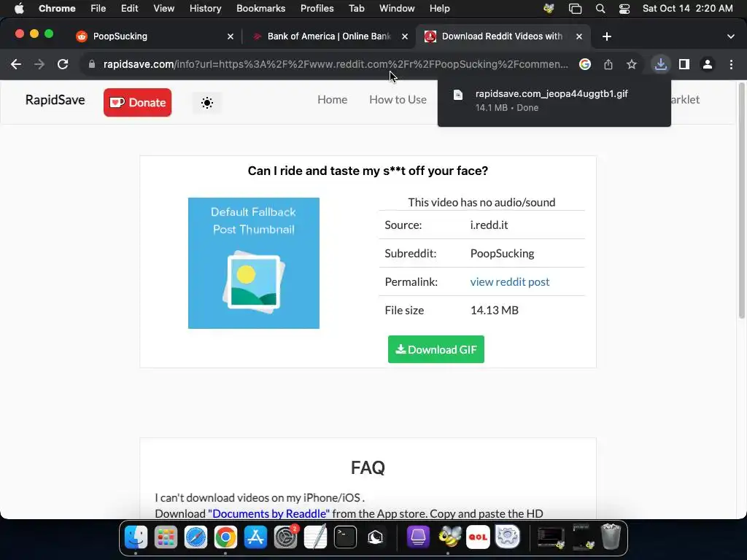The width and height of the screenshot is (747, 560).
Task: Click the bee icon in menu bar
Action: click(549, 9)
